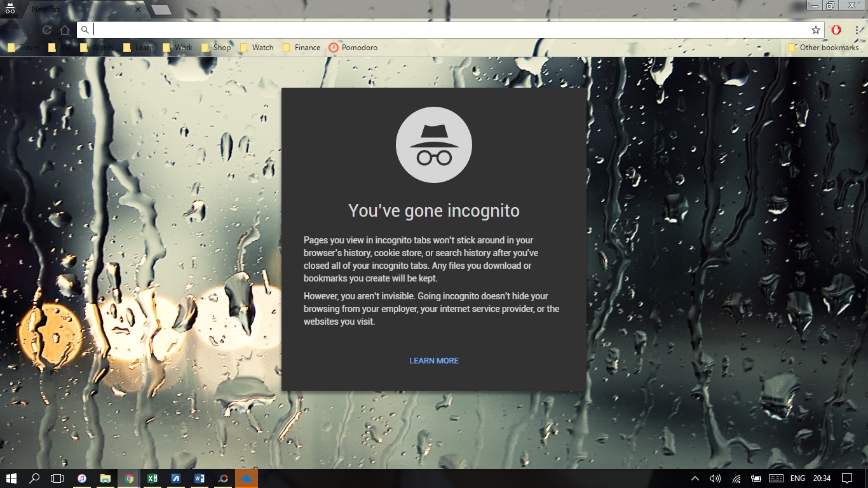Bookmark this page with the star icon
868x488 pixels.
pyautogui.click(x=816, y=30)
